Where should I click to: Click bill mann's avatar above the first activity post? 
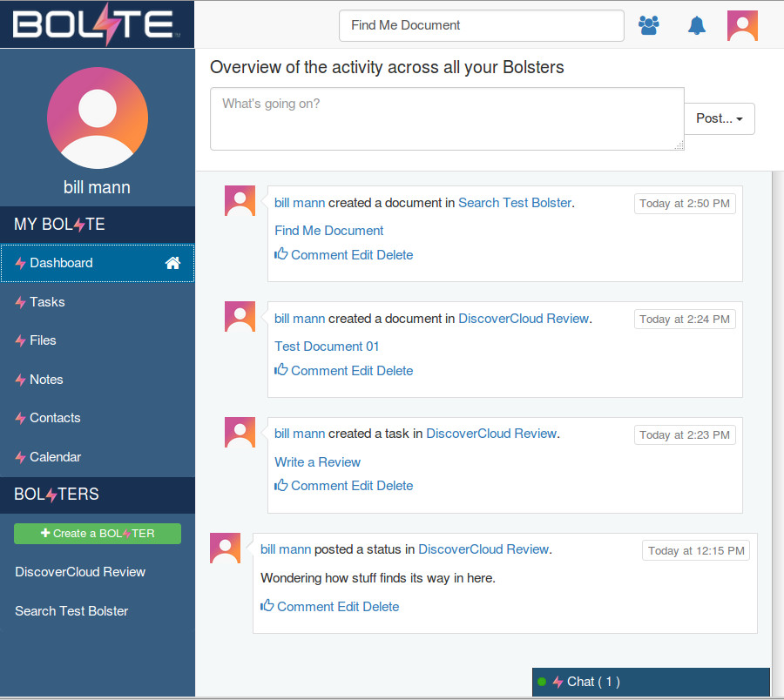pyautogui.click(x=240, y=200)
